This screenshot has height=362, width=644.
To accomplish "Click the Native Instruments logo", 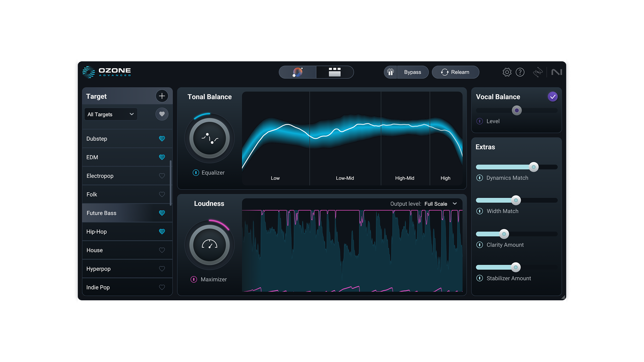I will click(x=557, y=72).
